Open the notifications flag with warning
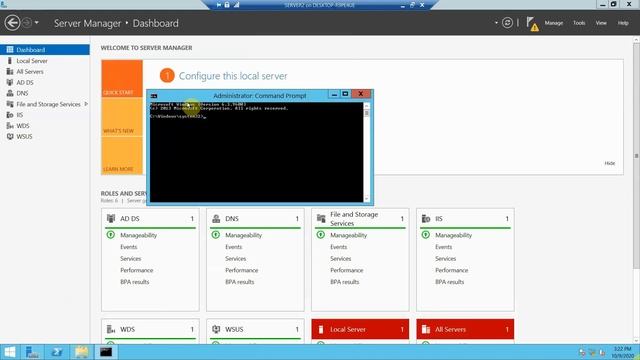The width and height of the screenshot is (640, 360). 532,24
